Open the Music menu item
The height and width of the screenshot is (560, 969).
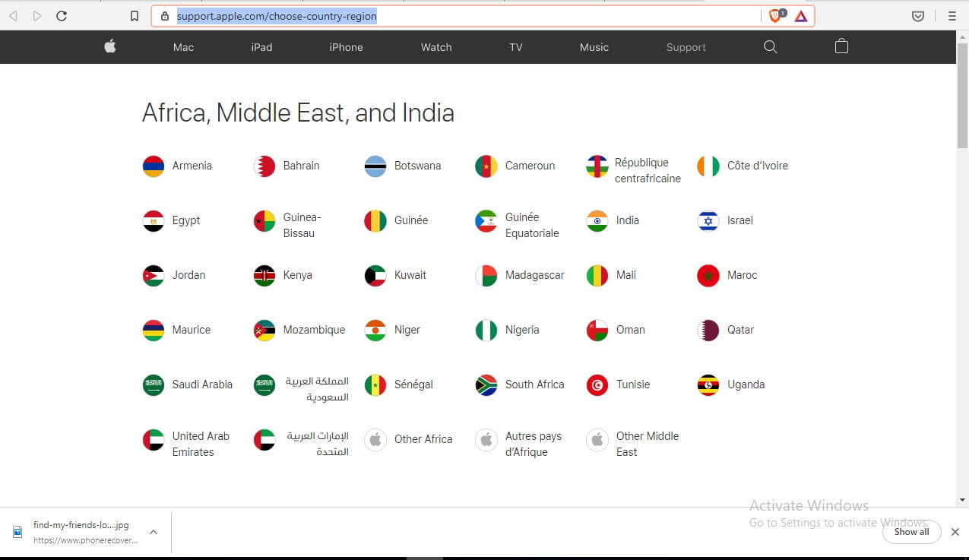594,47
